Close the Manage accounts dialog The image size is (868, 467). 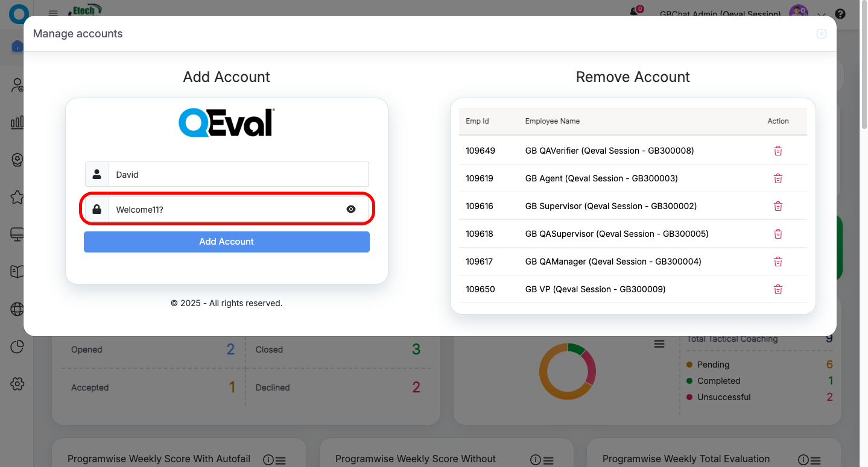pos(821,34)
